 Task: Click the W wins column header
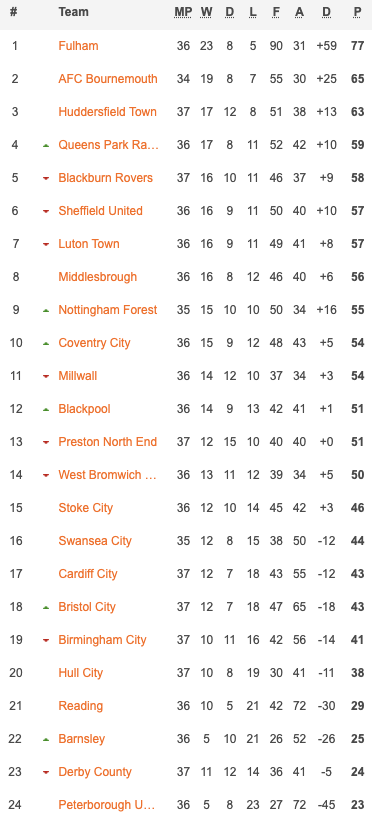(206, 12)
